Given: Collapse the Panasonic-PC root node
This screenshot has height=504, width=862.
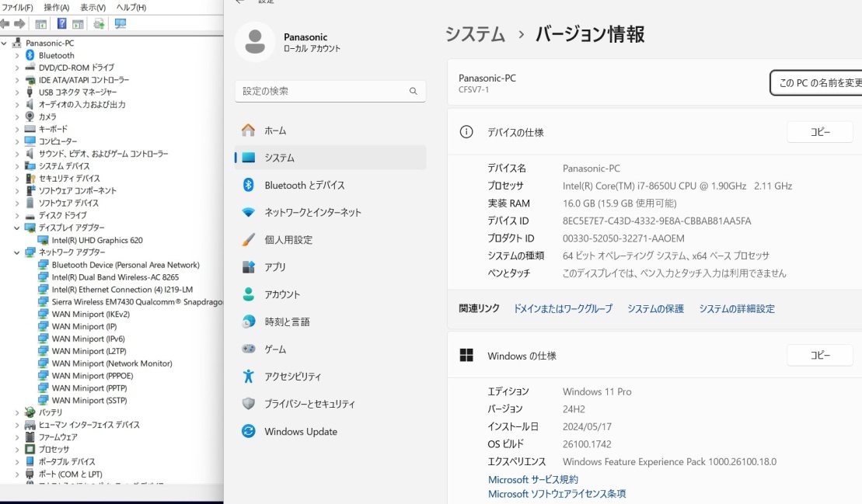Looking at the screenshot, I should [5, 43].
